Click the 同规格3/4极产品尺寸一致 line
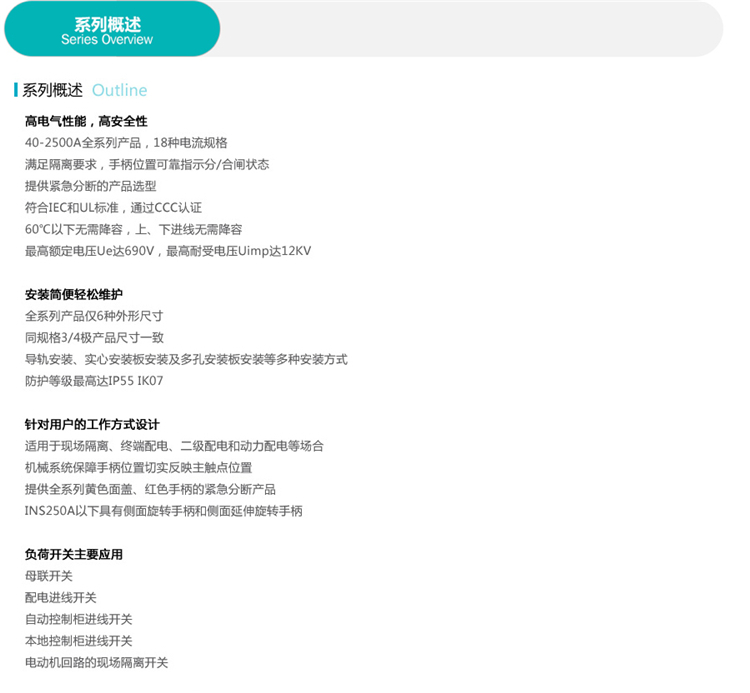This screenshot has height=693, width=750. 94,338
